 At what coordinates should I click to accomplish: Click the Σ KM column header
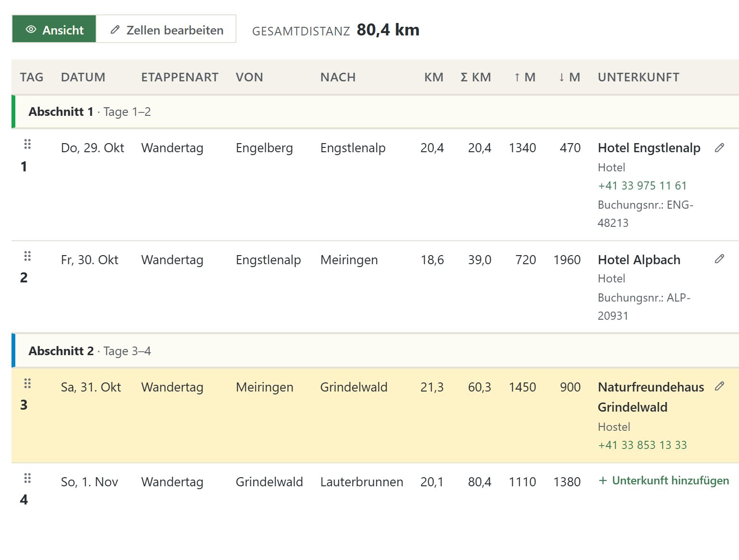tap(476, 77)
